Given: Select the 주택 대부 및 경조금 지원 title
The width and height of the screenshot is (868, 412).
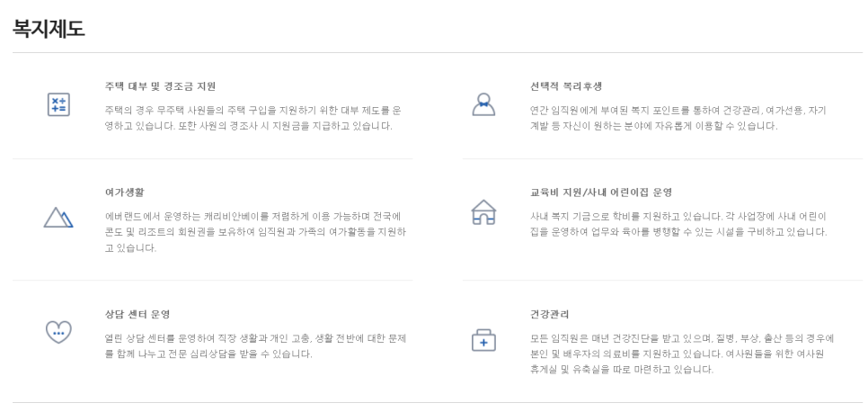Looking at the screenshot, I should pos(160,86).
